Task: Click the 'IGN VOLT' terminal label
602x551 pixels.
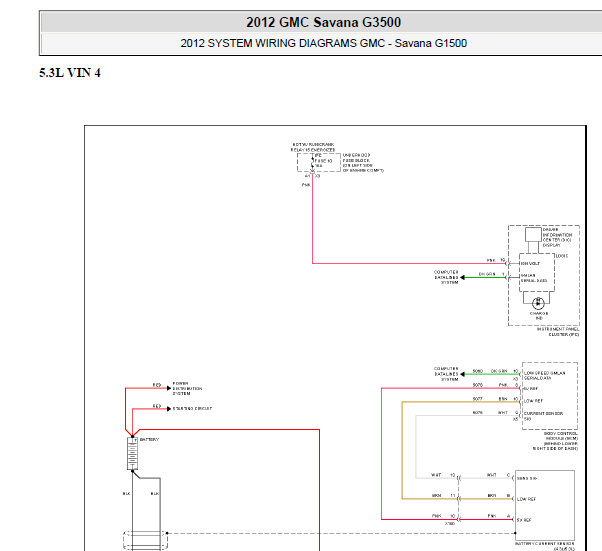Action: 530,263
